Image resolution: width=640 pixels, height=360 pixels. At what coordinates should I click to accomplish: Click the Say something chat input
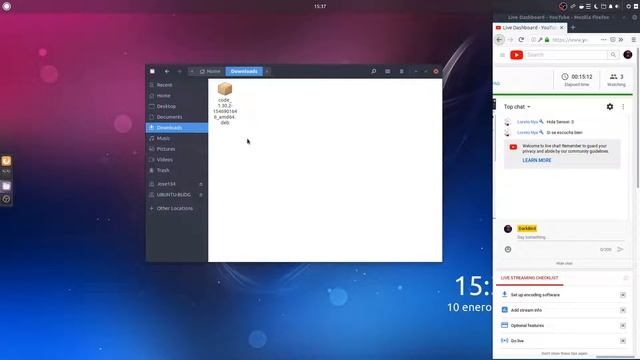tap(570, 237)
